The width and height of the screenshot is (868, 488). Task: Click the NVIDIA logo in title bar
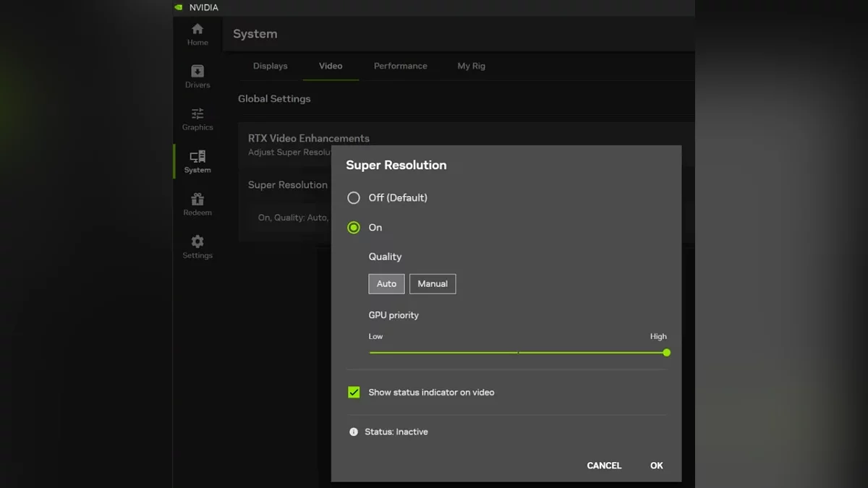179,7
